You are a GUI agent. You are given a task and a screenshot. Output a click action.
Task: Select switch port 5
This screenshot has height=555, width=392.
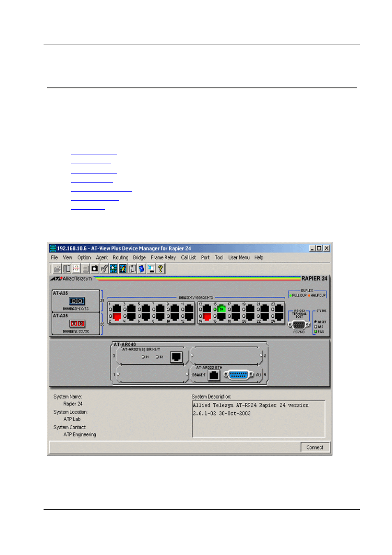[x=145, y=308]
